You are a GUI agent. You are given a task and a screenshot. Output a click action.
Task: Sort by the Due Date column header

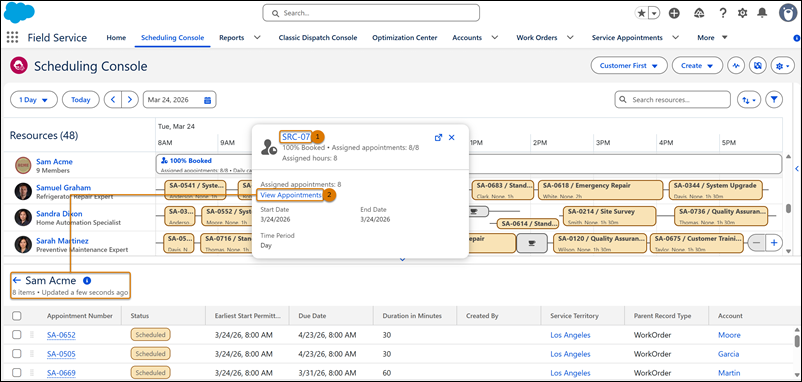pos(312,316)
